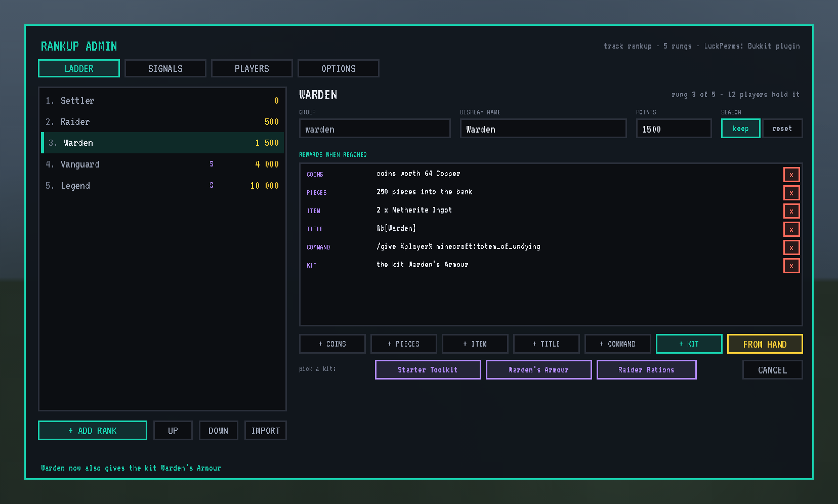Set season option to reset
The image size is (838, 504).
tap(782, 129)
